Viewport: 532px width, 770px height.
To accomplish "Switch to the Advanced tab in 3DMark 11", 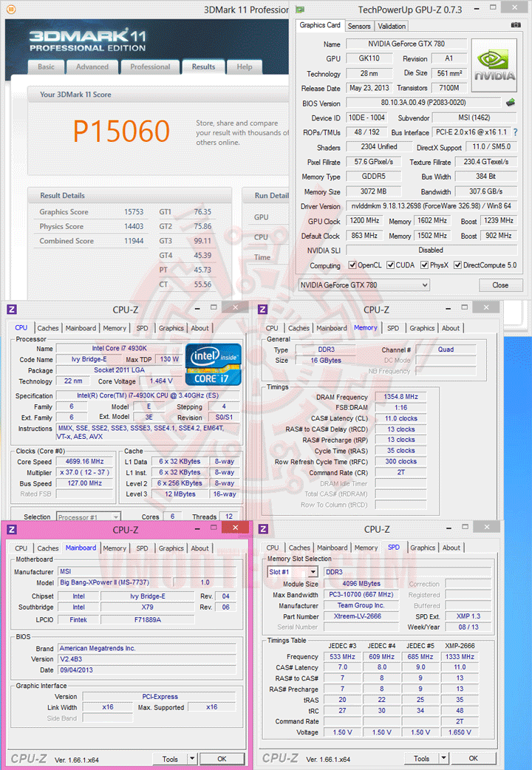I will tap(92, 67).
